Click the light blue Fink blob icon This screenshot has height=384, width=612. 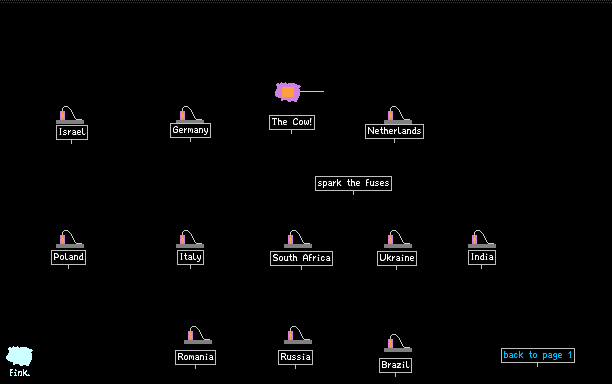coord(19,356)
